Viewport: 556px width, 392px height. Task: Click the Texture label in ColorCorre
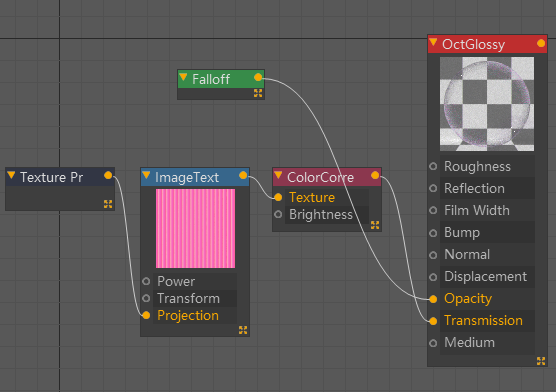312,197
